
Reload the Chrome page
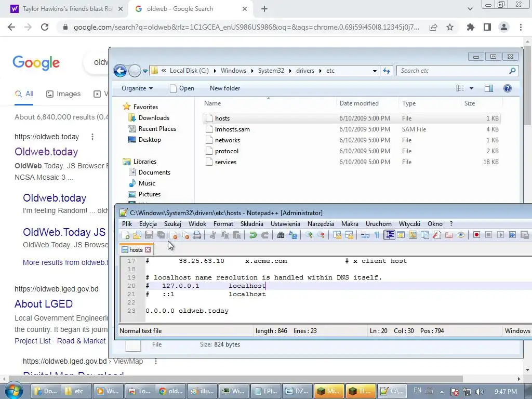(x=45, y=27)
